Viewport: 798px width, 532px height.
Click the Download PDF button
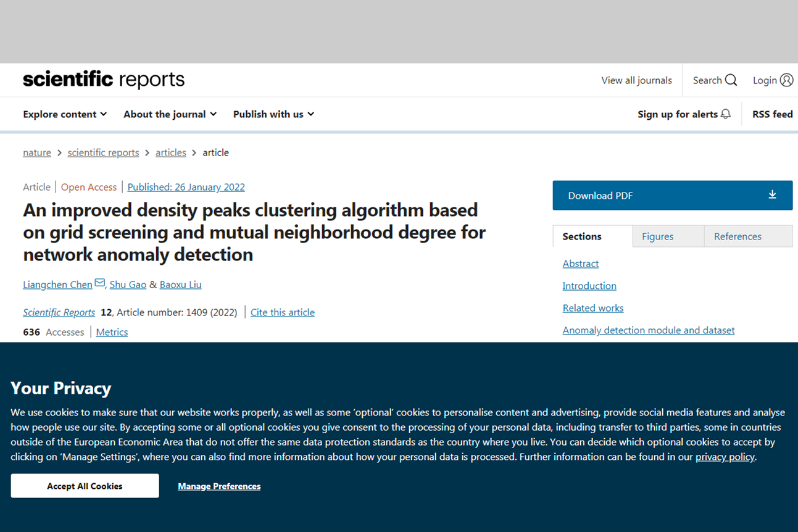point(671,196)
